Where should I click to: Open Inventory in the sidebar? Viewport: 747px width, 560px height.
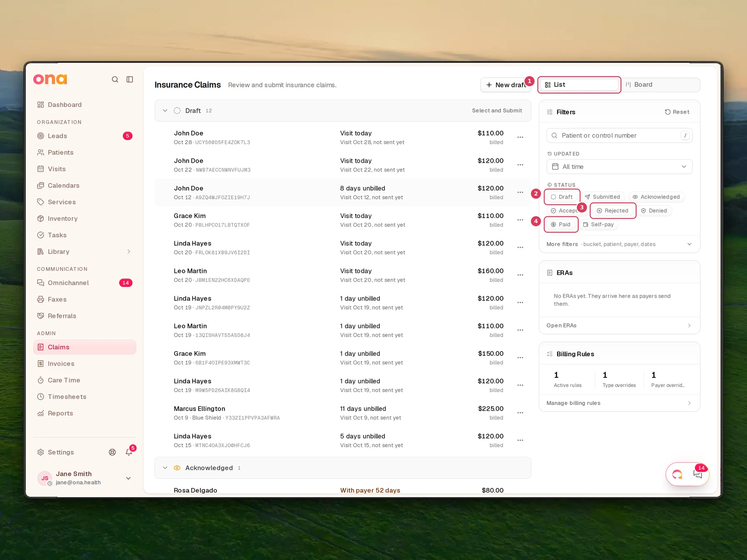85,219
